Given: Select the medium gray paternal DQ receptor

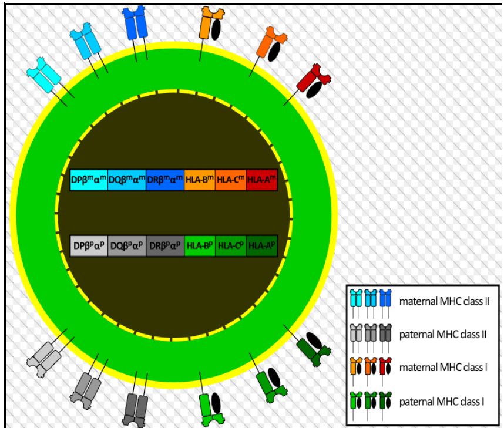Looking at the screenshot, I should [x=87, y=390].
